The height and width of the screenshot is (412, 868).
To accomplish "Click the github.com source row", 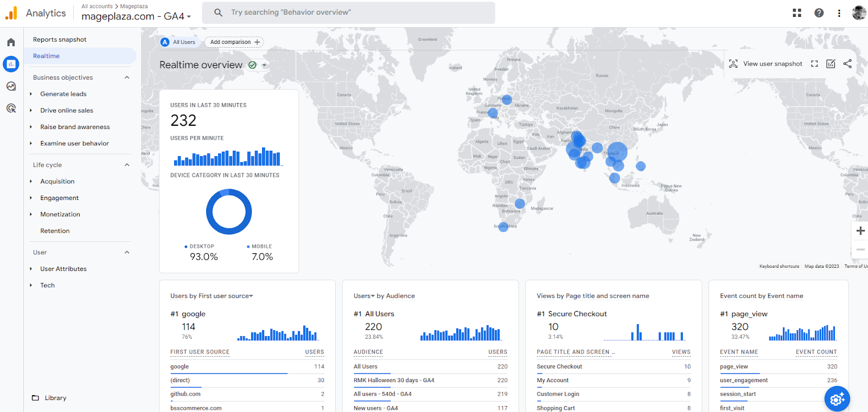I will (x=247, y=394).
